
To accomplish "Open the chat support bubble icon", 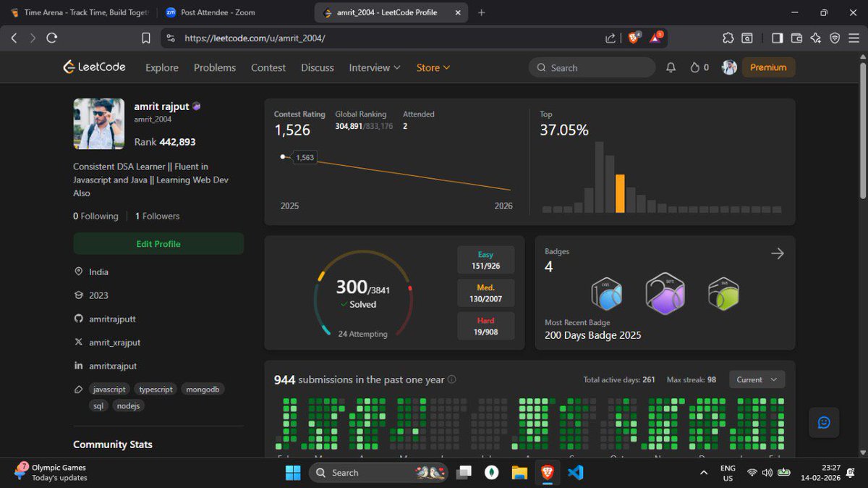I will coord(824,422).
